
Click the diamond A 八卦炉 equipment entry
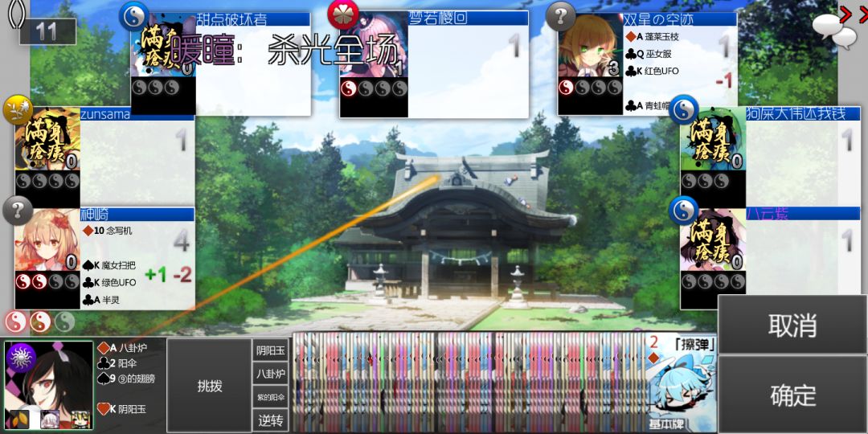coord(123,348)
